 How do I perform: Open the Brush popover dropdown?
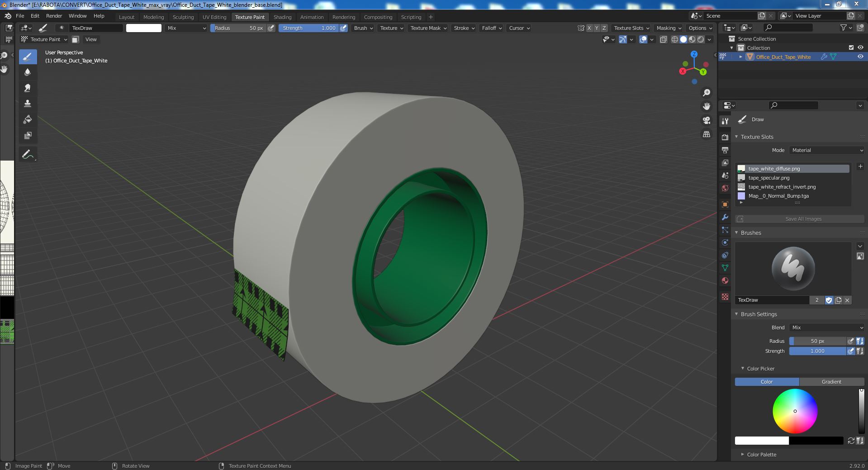[x=363, y=28]
